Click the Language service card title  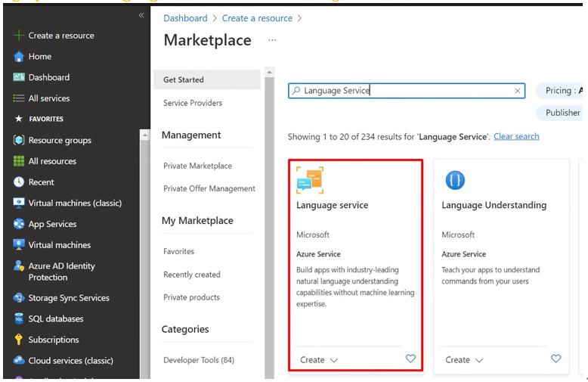333,205
